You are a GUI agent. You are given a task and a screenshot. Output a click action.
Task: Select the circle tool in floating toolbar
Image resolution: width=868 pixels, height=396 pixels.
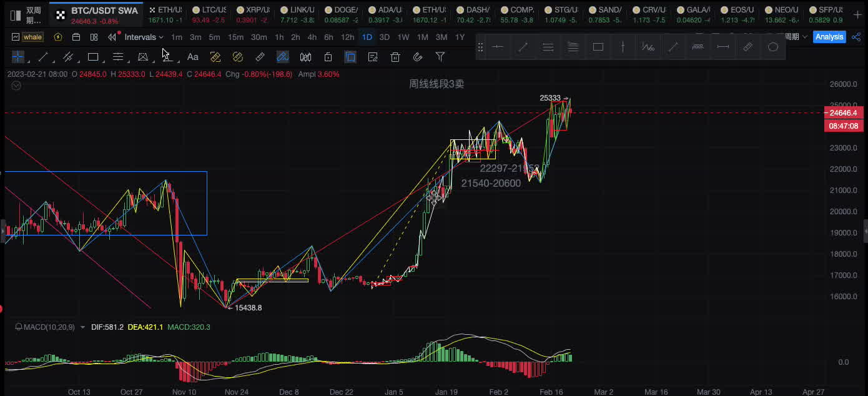pos(773,47)
